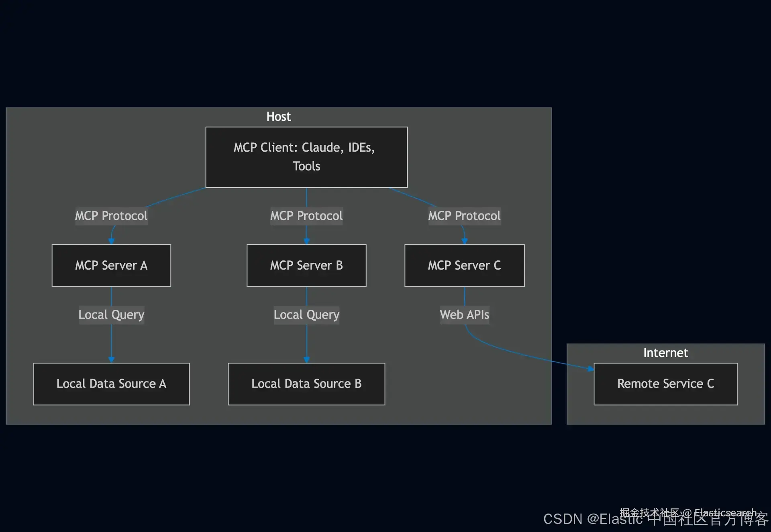
Task: Click the Host group title
Action: (278, 116)
